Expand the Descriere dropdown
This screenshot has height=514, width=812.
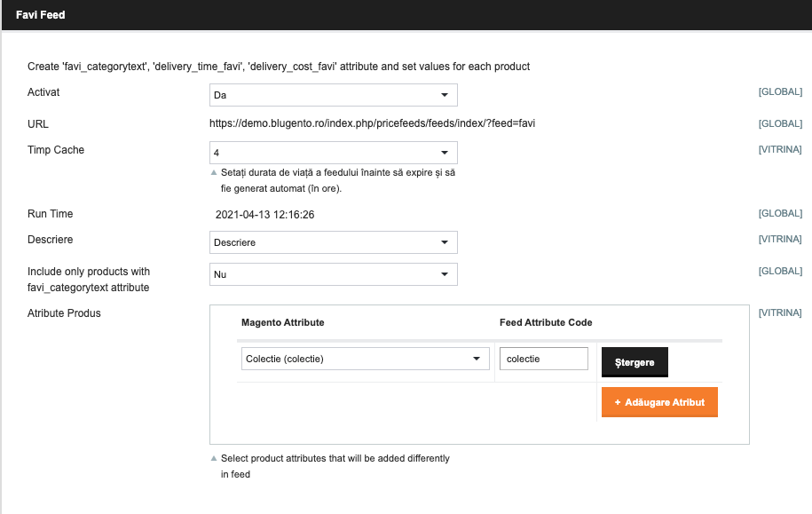click(334, 242)
